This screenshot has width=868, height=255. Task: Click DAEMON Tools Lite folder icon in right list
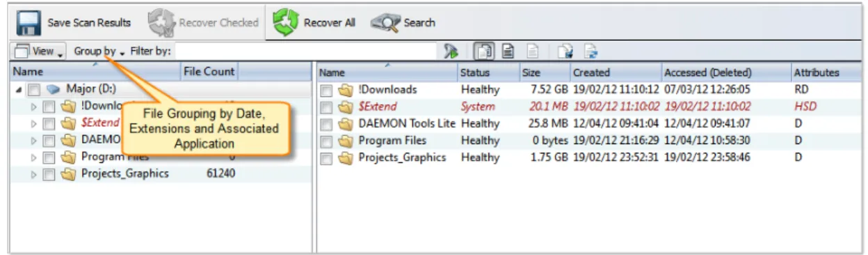(346, 124)
